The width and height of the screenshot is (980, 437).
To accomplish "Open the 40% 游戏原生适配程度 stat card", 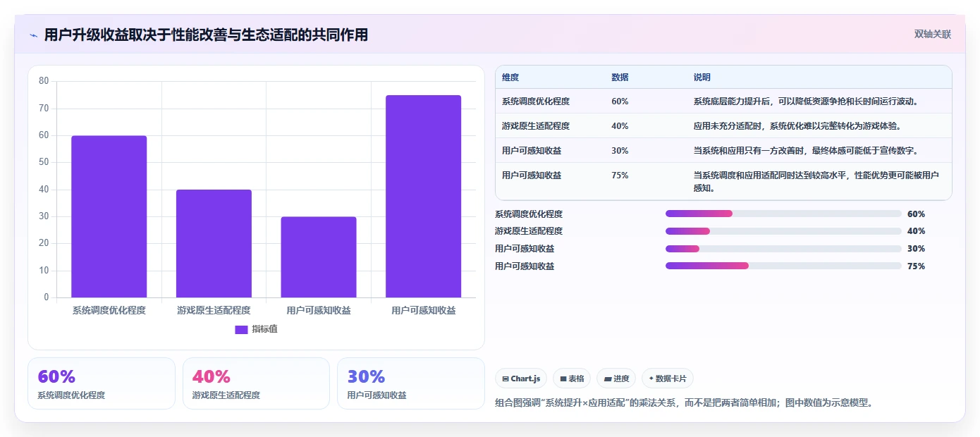I will (256, 383).
